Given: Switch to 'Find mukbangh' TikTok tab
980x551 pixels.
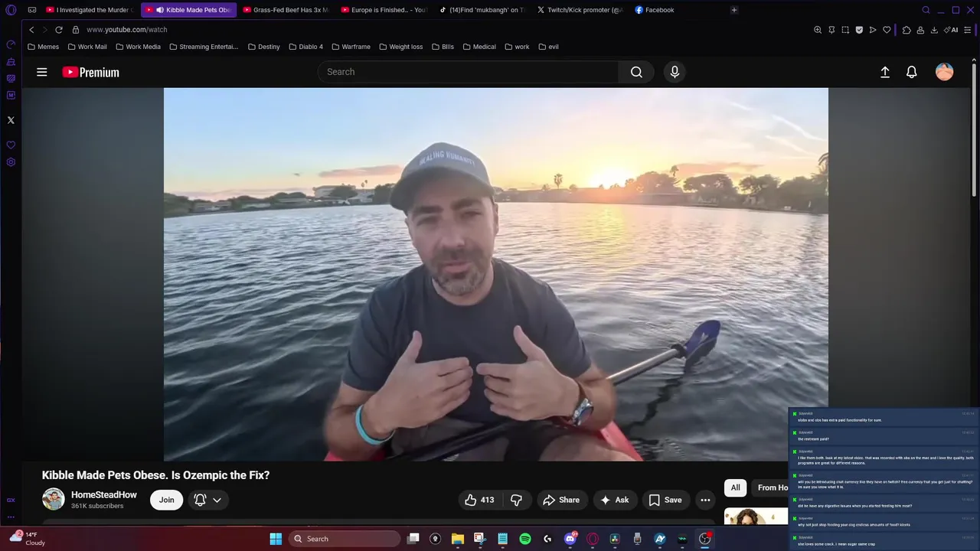Looking at the screenshot, I should pyautogui.click(x=482, y=10).
